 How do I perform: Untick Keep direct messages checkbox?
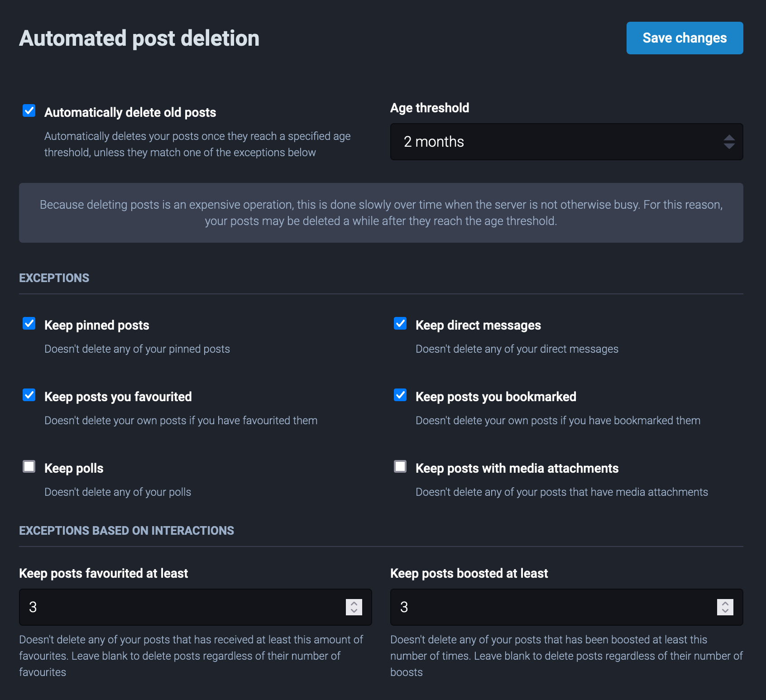[x=400, y=323]
